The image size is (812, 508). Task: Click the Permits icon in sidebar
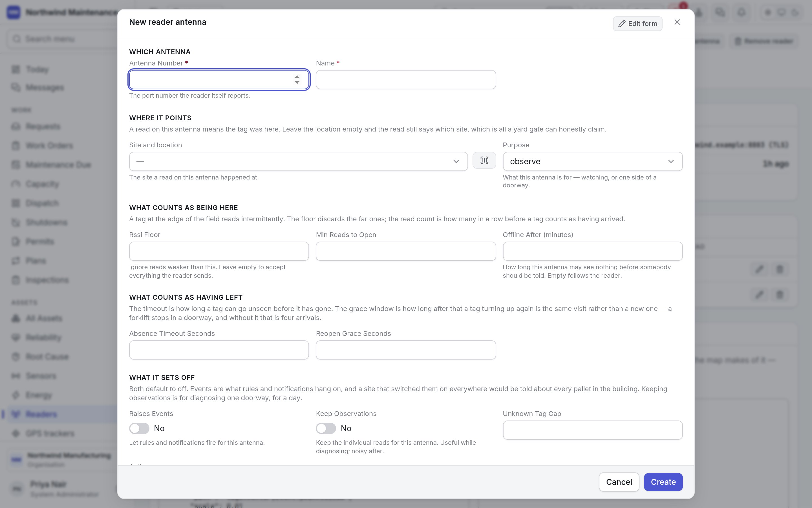(16, 242)
